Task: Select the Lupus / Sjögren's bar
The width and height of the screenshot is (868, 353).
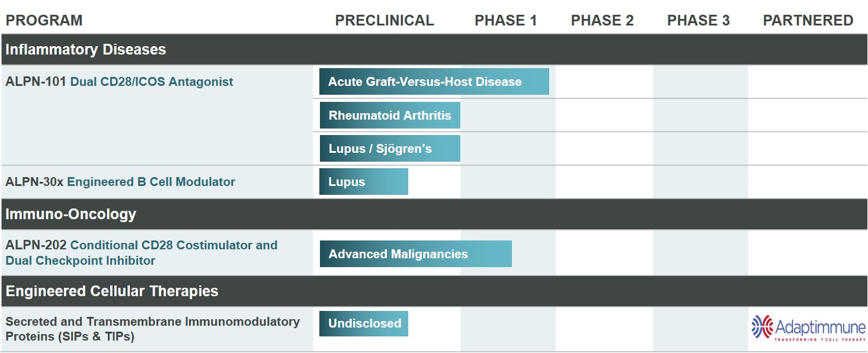Action: [390, 149]
